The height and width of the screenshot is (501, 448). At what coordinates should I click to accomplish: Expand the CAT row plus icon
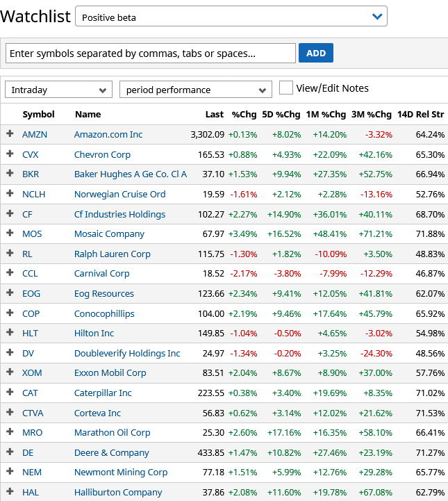coord(10,392)
